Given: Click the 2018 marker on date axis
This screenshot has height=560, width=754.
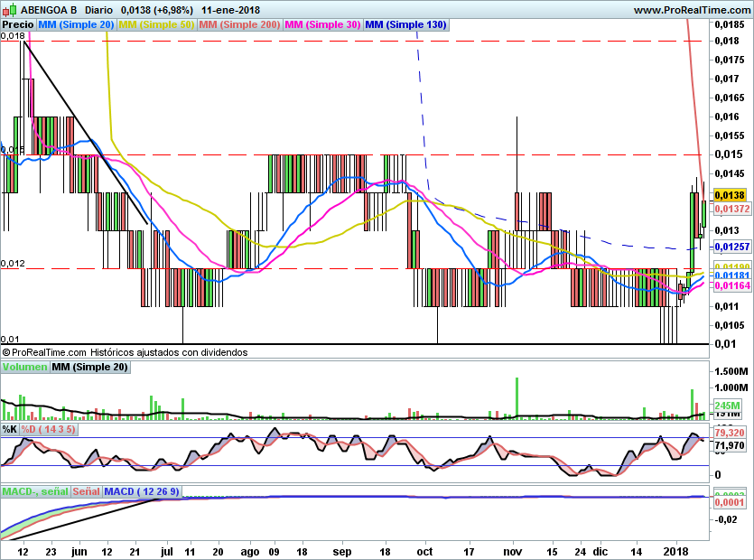Looking at the screenshot, I should pyautogui.click(x=675, y=550).
